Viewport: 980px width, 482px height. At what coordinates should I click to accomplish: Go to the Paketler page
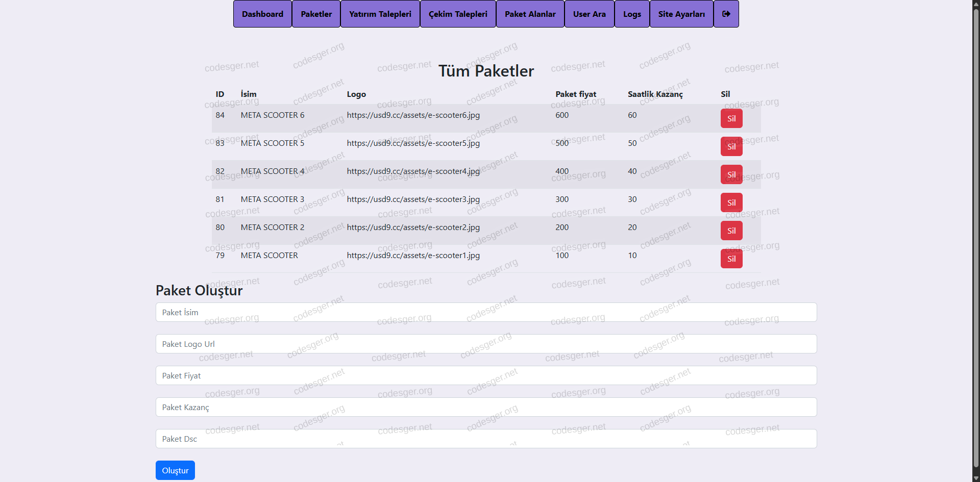point(316,14)
